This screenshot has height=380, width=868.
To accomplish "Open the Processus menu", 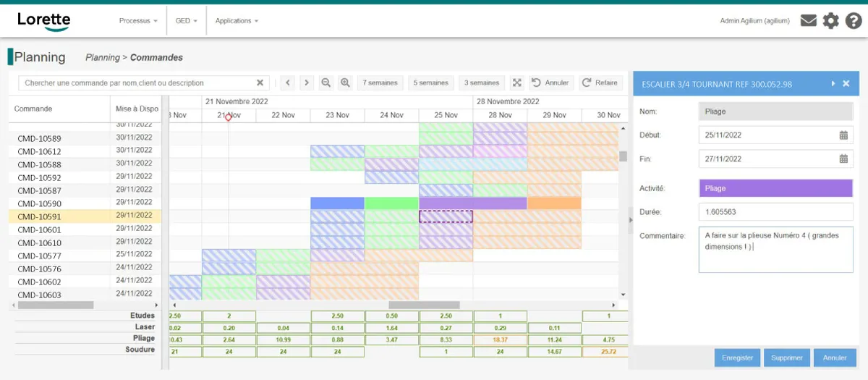I will pos(138,21).
